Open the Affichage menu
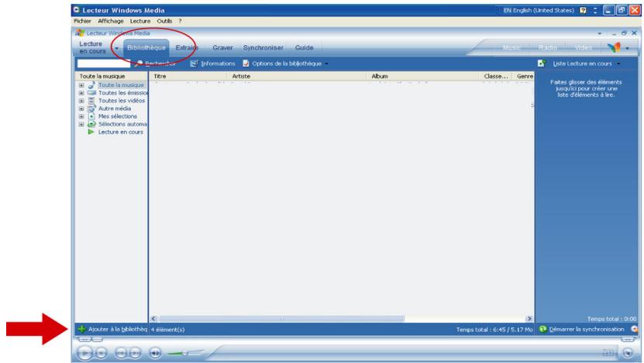The height and width of the screenshot is (363, 644). pyautogui.click(x=111, y=21)
